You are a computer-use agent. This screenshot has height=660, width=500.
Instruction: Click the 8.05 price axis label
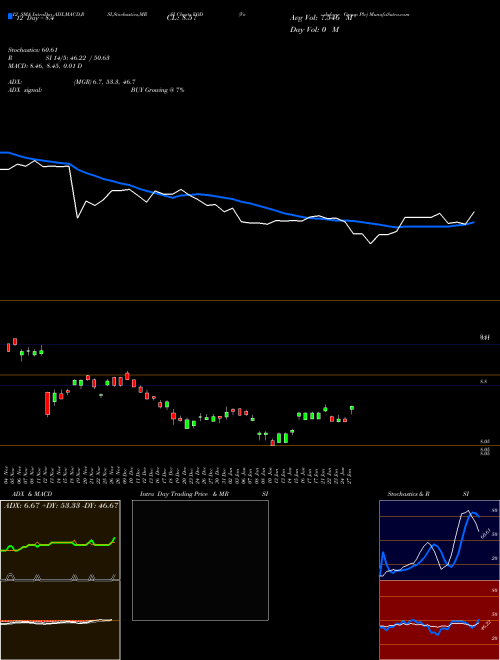[x=484, y=441]
